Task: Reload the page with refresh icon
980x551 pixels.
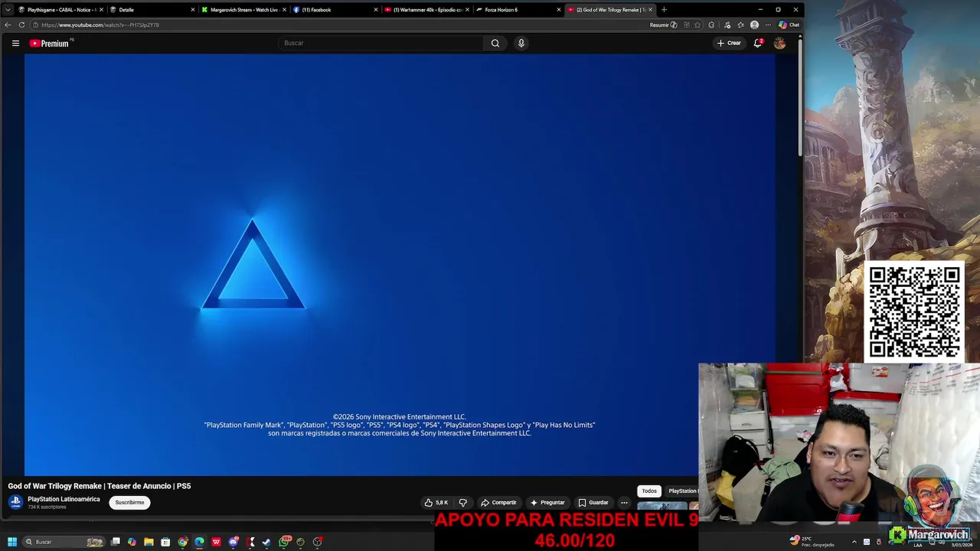Action: click(x=21, y=24)
